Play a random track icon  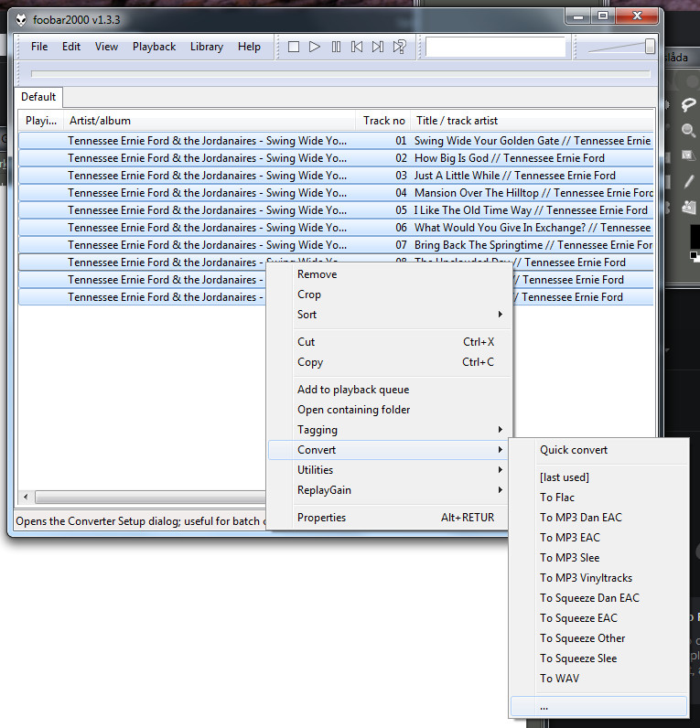pos(400,47)
